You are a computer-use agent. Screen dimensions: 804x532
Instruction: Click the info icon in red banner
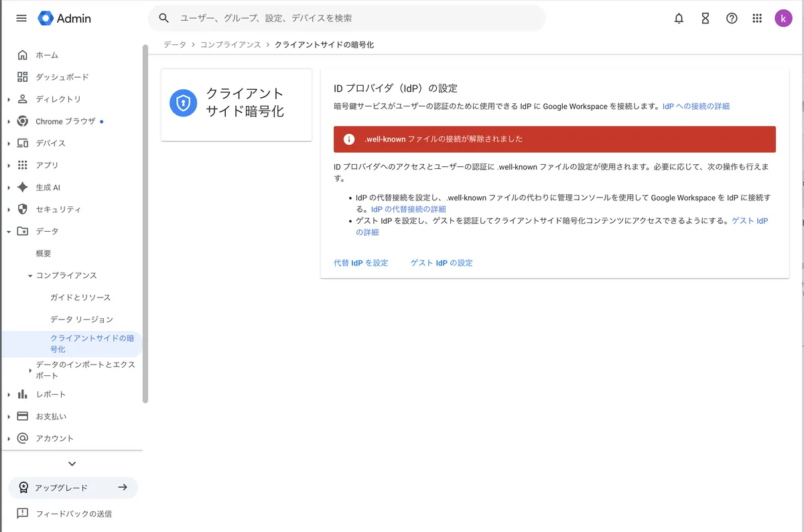349,139
